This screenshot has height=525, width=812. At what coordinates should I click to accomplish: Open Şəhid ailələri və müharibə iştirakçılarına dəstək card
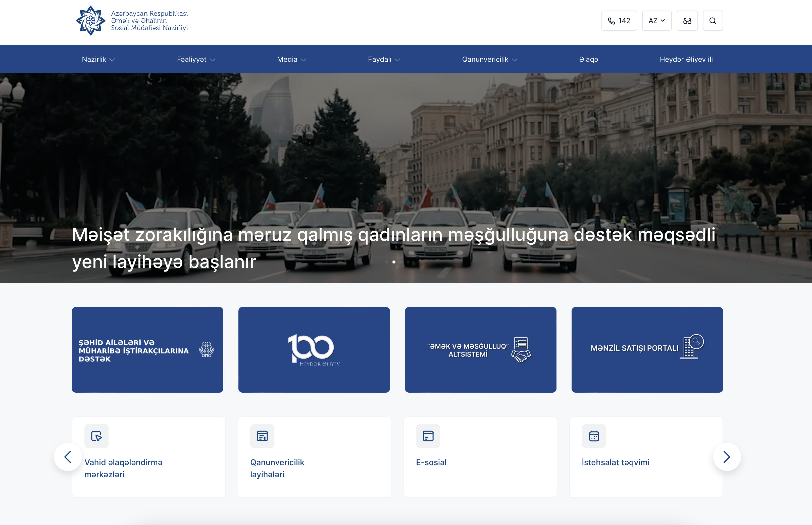coord(148,350)
